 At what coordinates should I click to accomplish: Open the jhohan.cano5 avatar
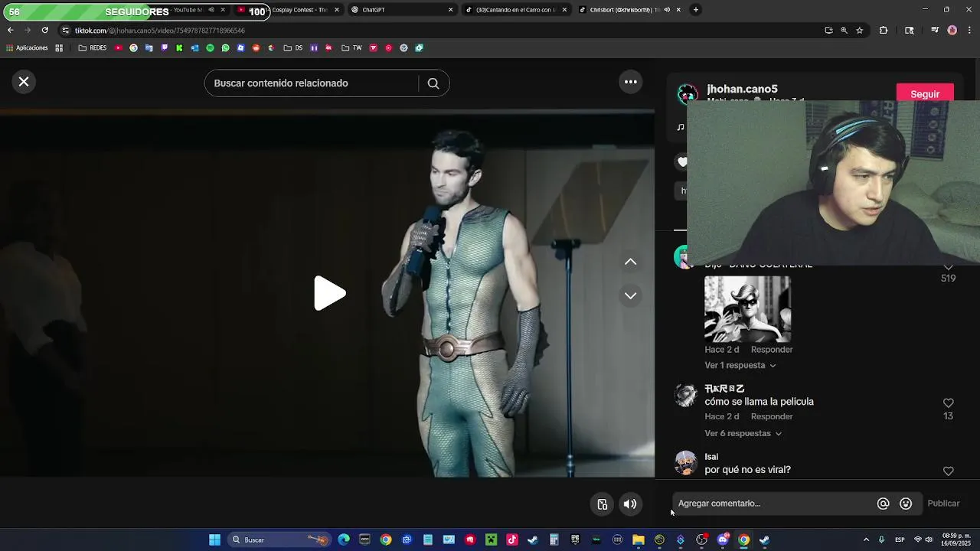(x=687, y=94)
